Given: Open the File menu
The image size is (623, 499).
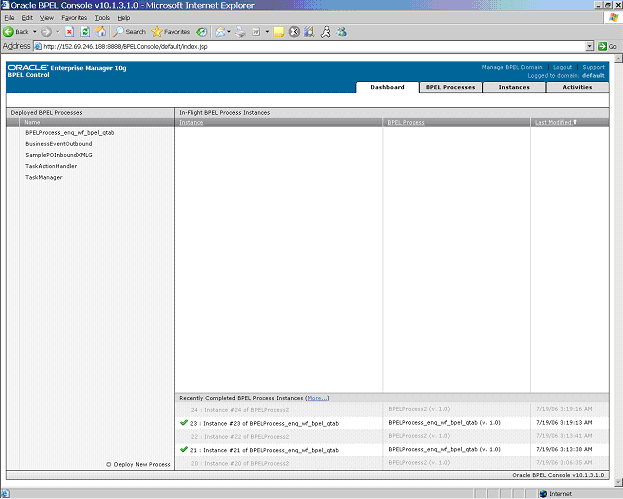Looking at the screenshot, I should 10,18.
